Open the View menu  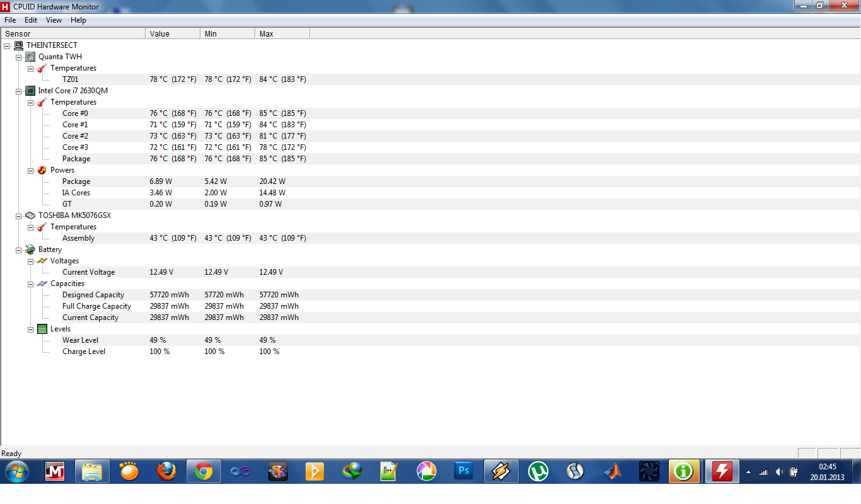54,20
